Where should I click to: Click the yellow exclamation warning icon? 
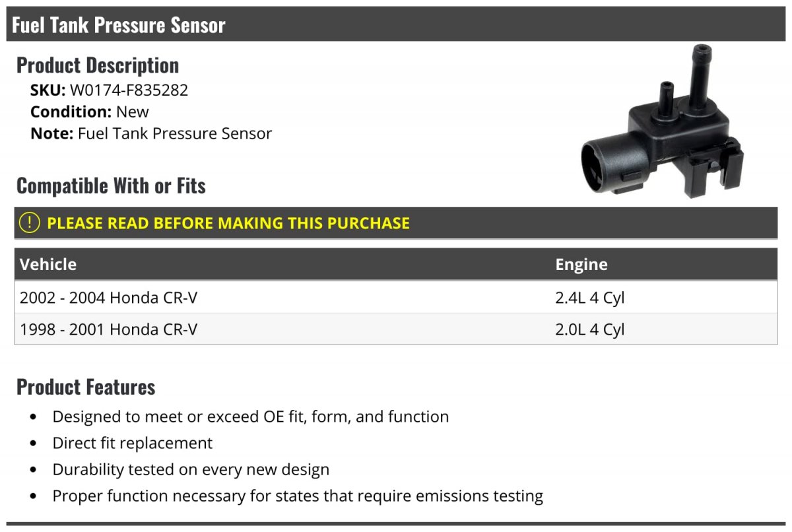coord(30,223)
